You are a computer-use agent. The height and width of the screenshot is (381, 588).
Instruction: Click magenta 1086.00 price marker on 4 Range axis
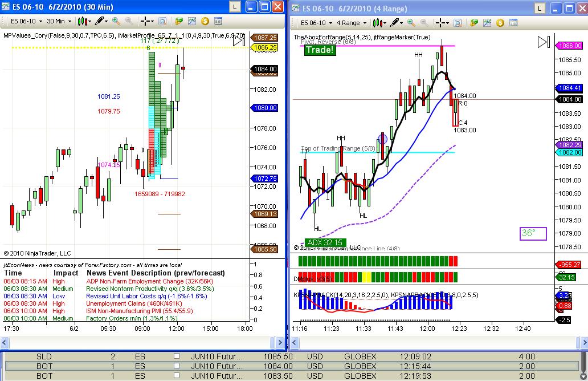click(x=570, y=46)
